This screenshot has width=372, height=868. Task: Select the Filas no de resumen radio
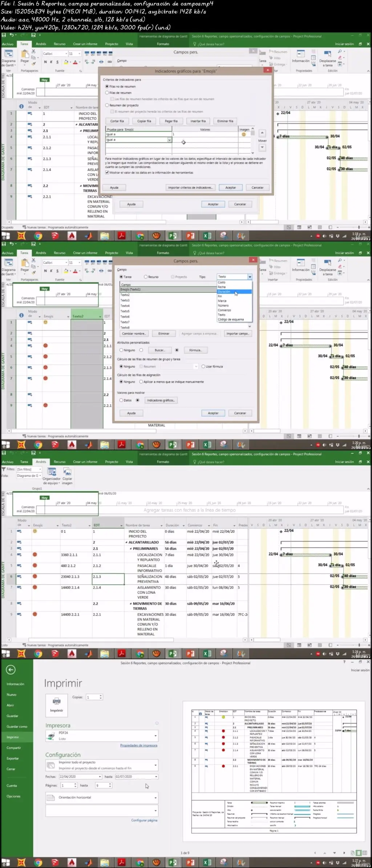(107, 86)
